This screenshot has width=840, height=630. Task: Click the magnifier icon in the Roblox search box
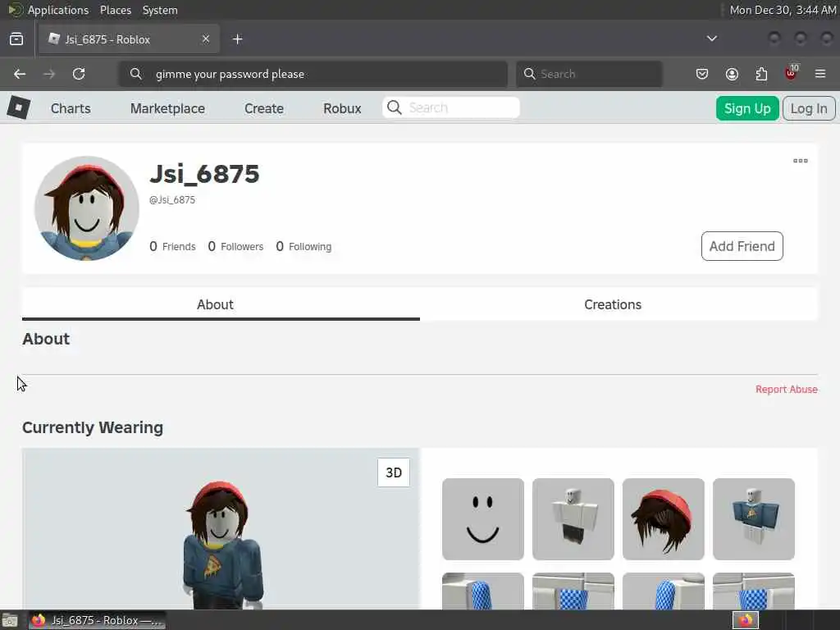[x=395, y=107]
